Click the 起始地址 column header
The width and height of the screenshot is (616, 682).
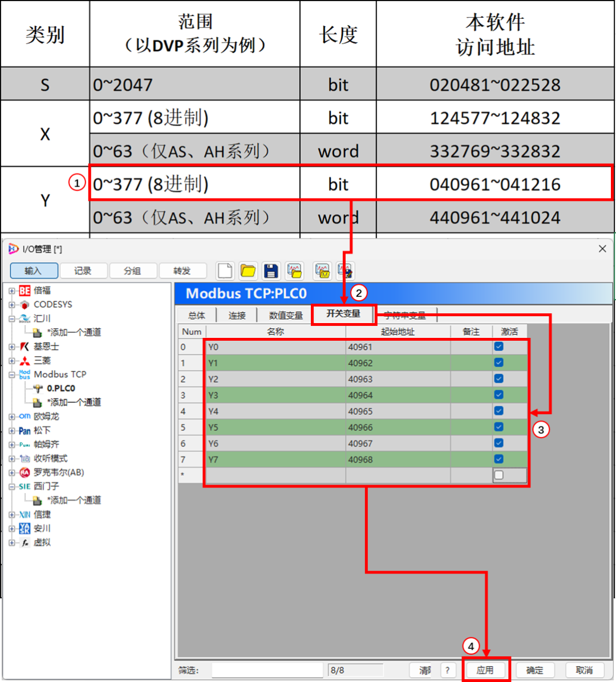click(x=398, y=332)
